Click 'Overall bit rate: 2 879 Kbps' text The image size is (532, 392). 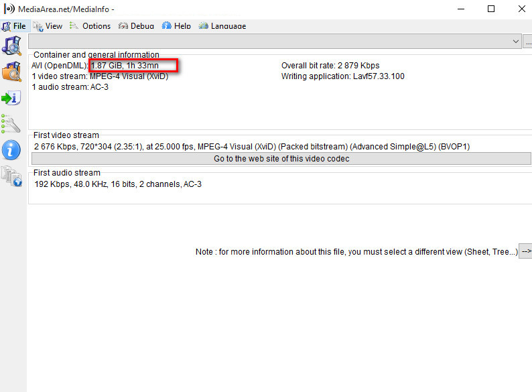click(330, 66)
